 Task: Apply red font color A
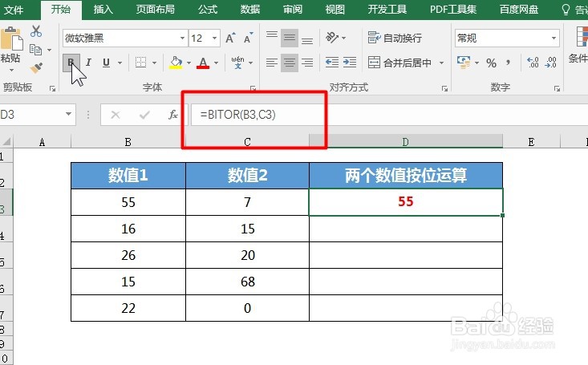click(203, 63)
